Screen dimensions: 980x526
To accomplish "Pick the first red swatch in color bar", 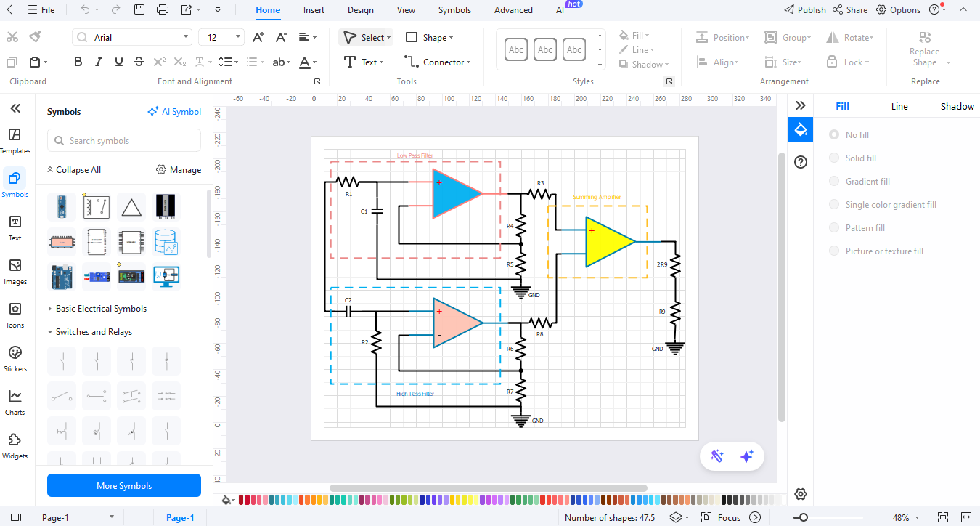I will click(242, 500).
